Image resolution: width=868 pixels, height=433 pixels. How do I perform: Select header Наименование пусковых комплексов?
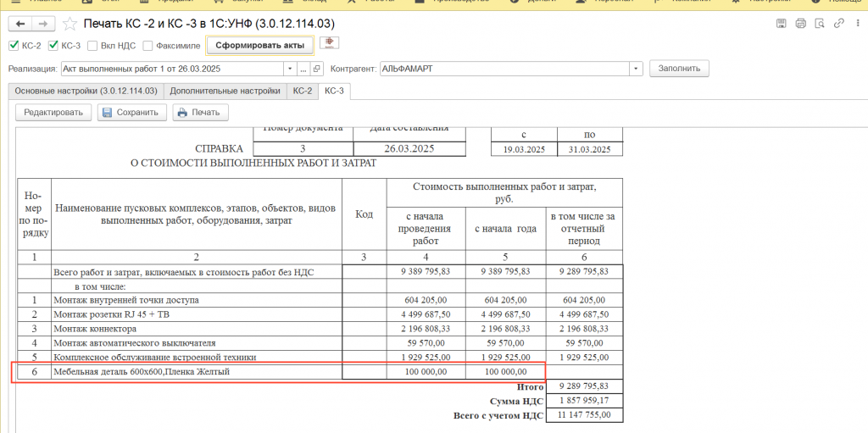point(197,214)
